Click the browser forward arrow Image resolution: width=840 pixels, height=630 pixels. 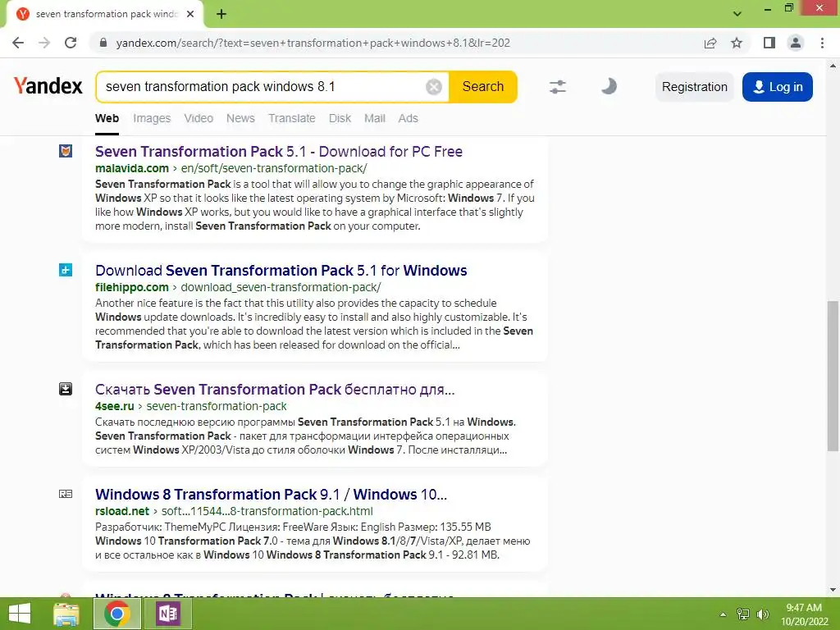(44, 43)
